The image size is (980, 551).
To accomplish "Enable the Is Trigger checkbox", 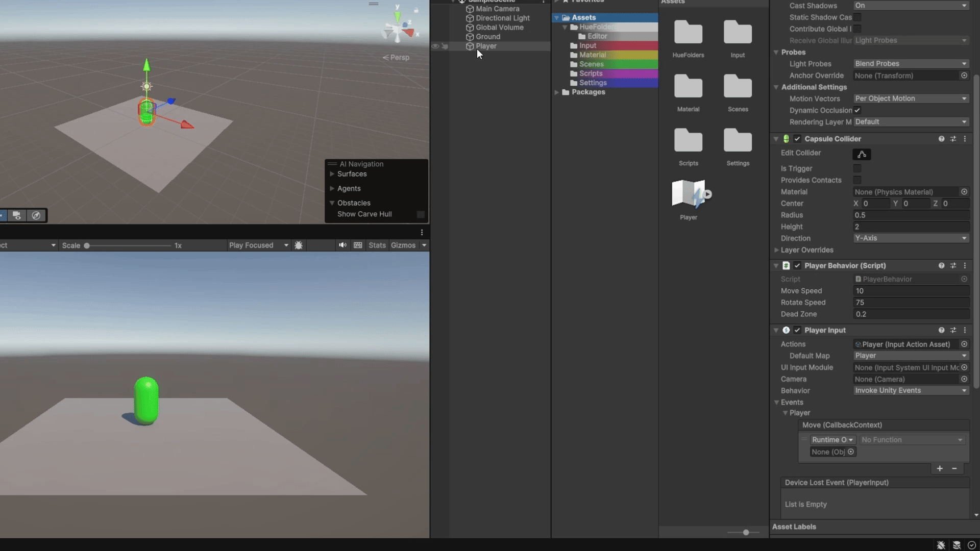I will tap(857, 168).
